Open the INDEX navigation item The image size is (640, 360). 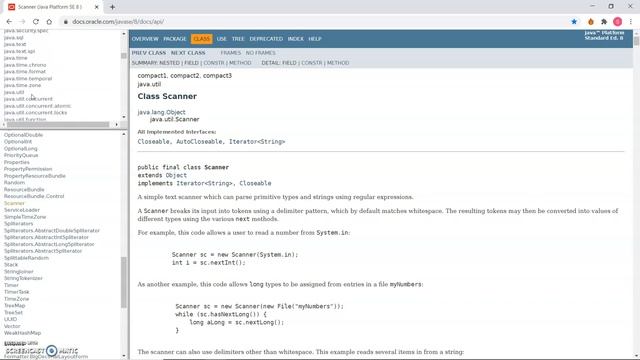[296, 39]
